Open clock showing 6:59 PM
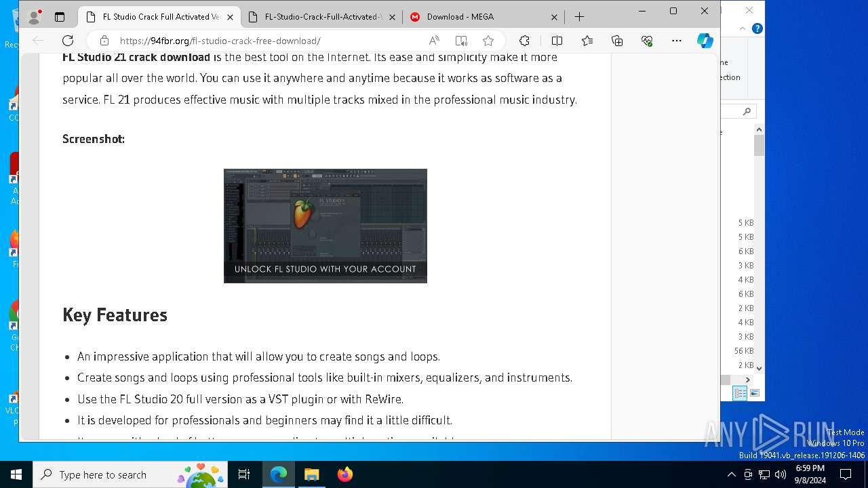 tap(810, 474)
